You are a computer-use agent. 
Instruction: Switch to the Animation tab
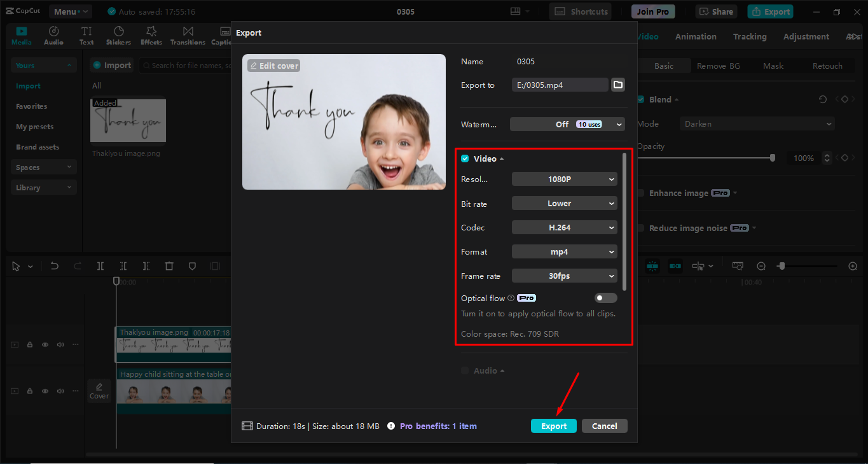coord(695,36)
